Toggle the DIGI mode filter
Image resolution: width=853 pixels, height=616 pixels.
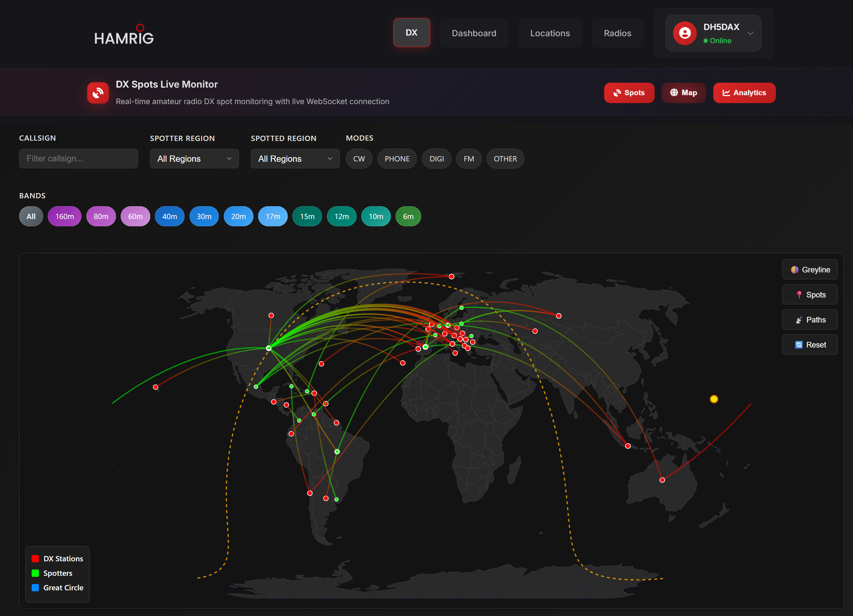(436, 159)
